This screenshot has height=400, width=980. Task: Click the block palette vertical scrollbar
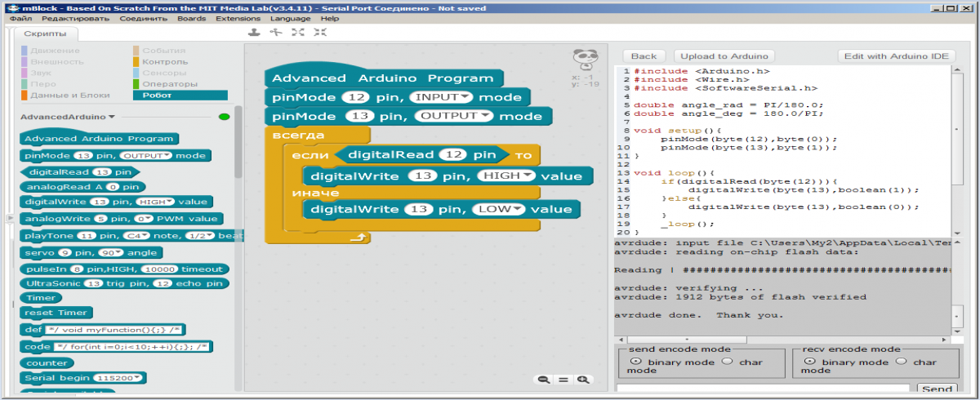click(238, 140)
